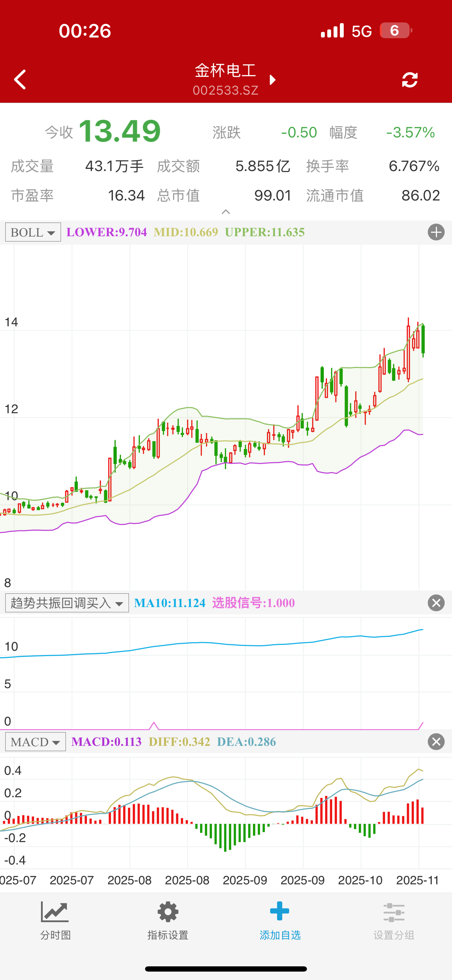Switch to next stock via title arrow
This screenshot has width=452, height=980.
coord(272,80)
